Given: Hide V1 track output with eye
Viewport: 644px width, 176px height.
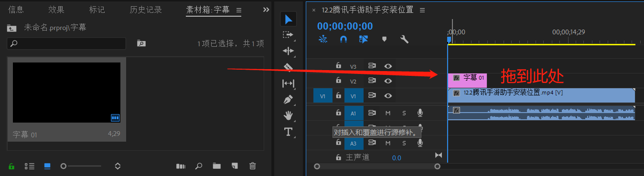Looking at the screenshot, I should [x=388, y=96].
